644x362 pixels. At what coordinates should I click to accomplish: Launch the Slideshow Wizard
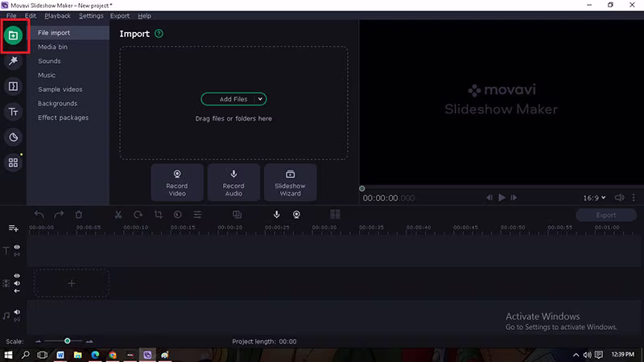click(x=291, y=183)
